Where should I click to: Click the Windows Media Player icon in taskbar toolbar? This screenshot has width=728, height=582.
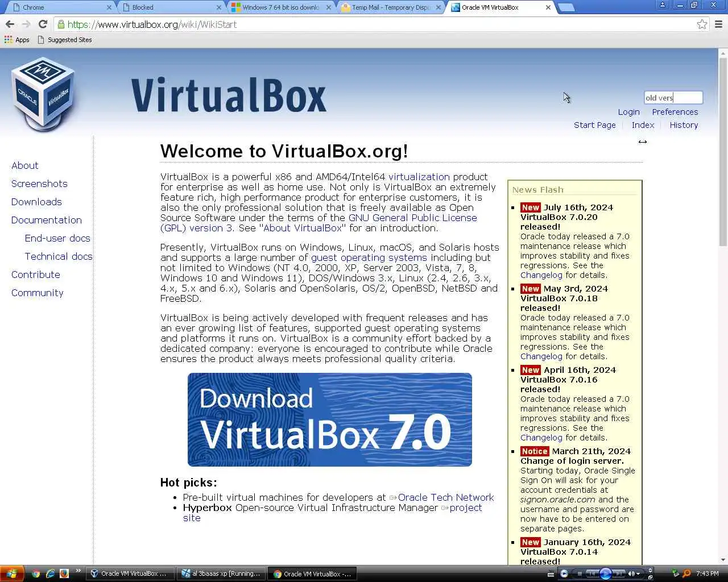pyautogui.click(x=564, y=573)
